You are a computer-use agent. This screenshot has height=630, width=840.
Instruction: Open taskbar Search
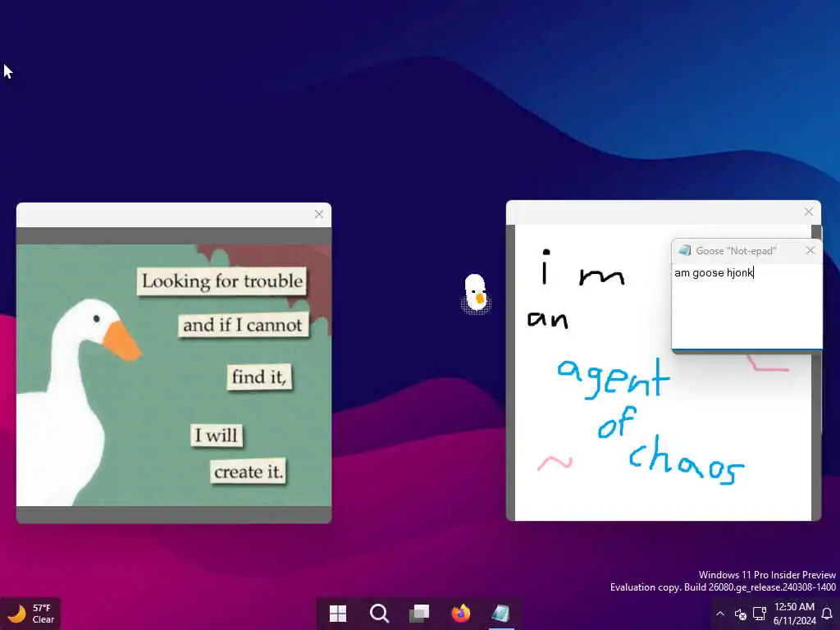tap(379, 614)
